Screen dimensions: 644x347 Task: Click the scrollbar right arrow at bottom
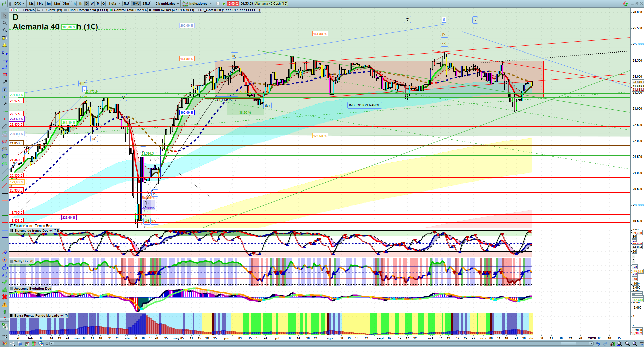[592, 344]
